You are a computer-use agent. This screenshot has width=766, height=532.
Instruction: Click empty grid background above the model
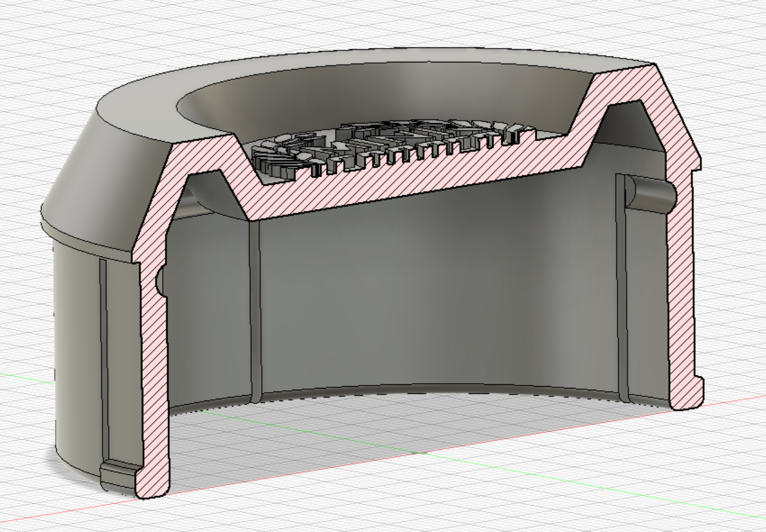384,21
